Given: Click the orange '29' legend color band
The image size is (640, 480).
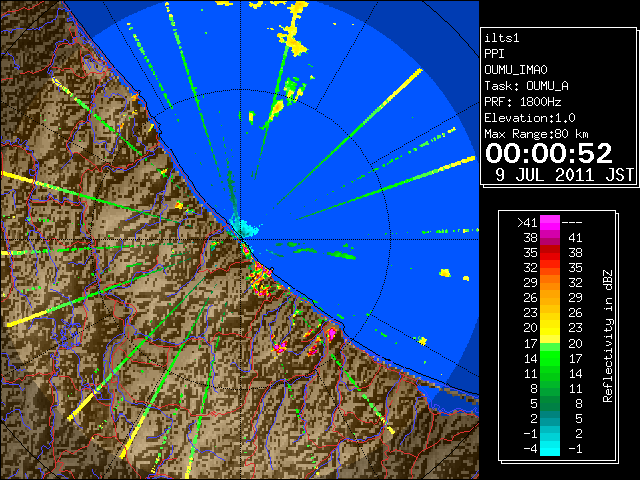Looking at the screenshot, I should tap(550, 283).
